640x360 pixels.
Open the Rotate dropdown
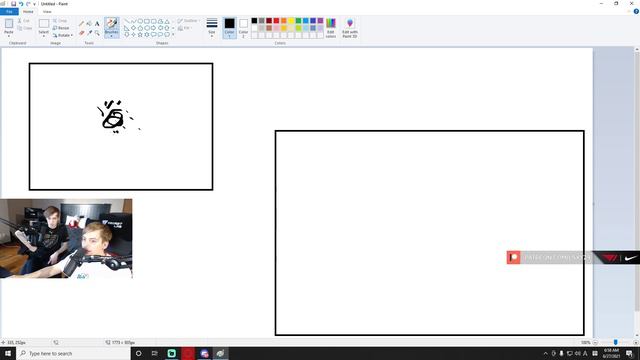coord(63,36)
